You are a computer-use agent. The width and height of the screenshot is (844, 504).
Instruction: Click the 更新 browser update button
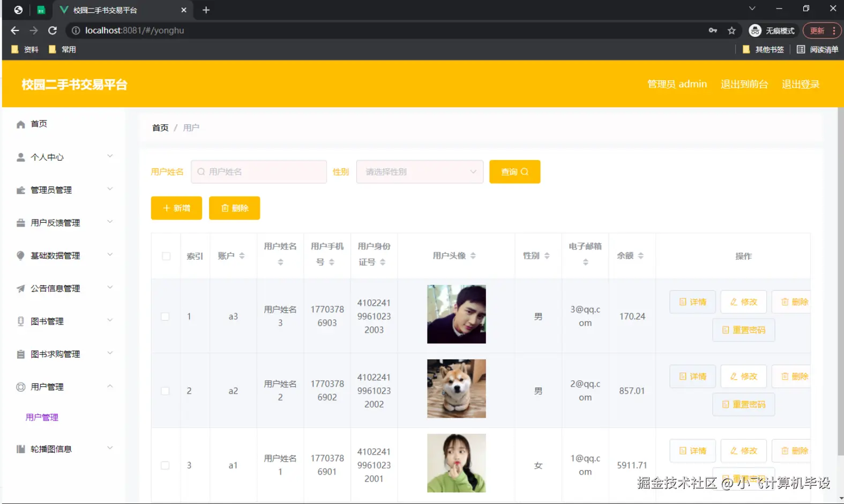click(x=822, y=31)
